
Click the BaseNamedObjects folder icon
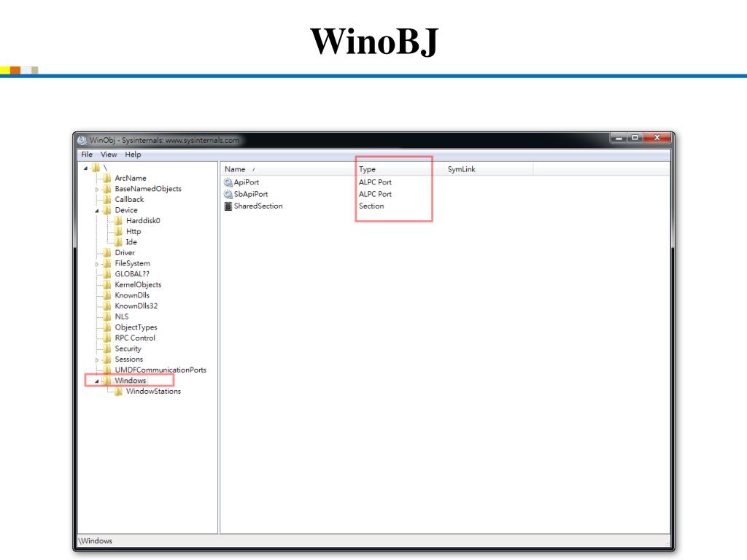click(x=107, y=189)
